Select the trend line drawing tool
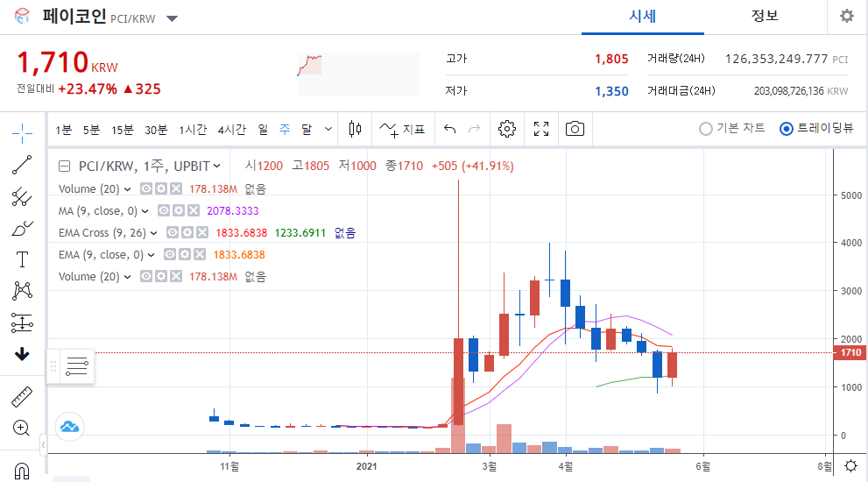868x482 pixels. click(x=22, y=165)
